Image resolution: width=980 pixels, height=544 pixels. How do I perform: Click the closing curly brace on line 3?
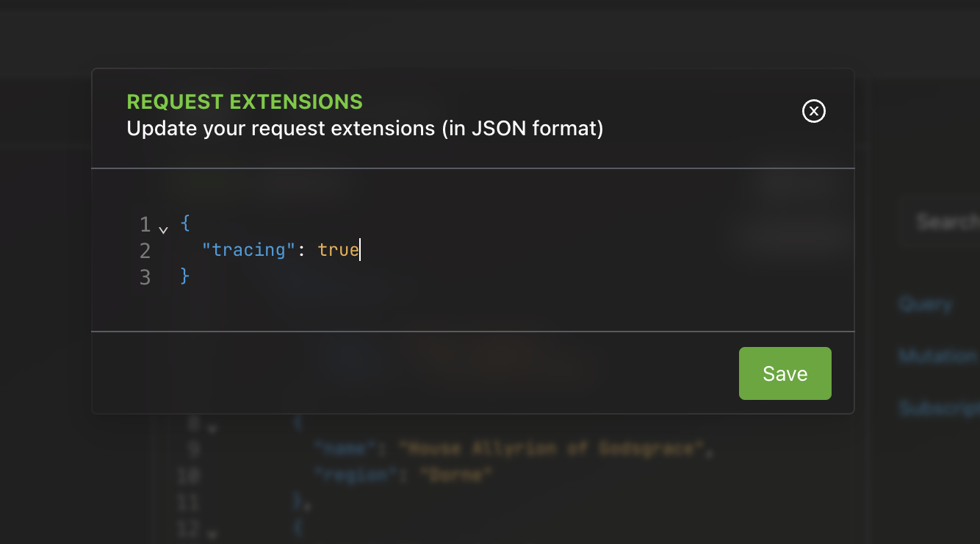pos(185,276)
